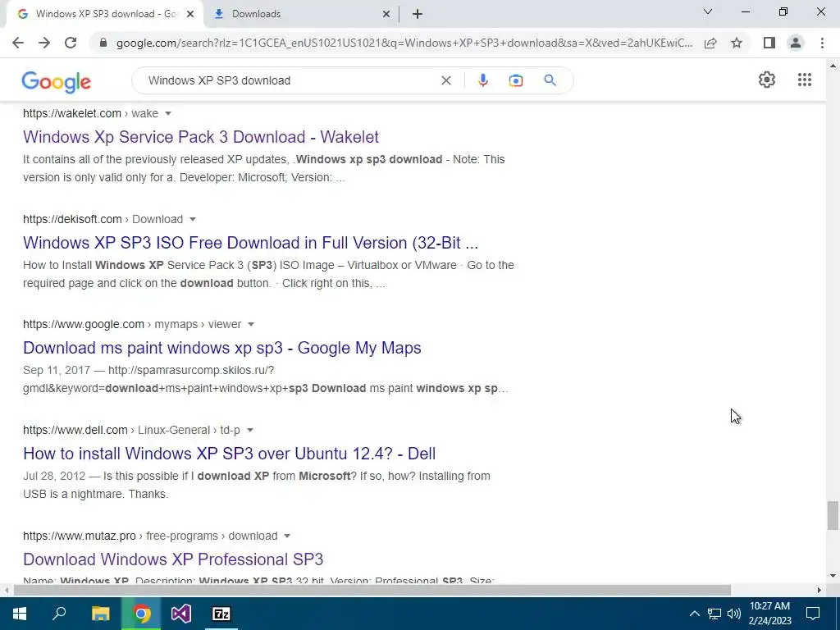Expand options arrow next to dekisoft.com URL
840x630 pixels.
pyautogui.click(x=193, y=219)
